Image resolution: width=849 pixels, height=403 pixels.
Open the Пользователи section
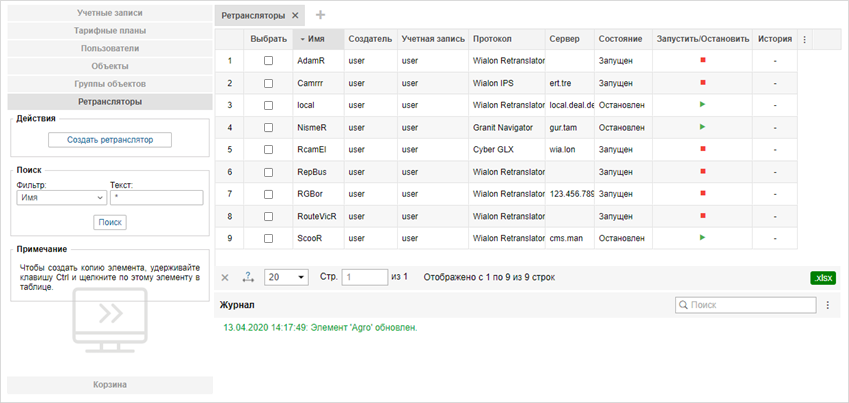click(110, 48)
